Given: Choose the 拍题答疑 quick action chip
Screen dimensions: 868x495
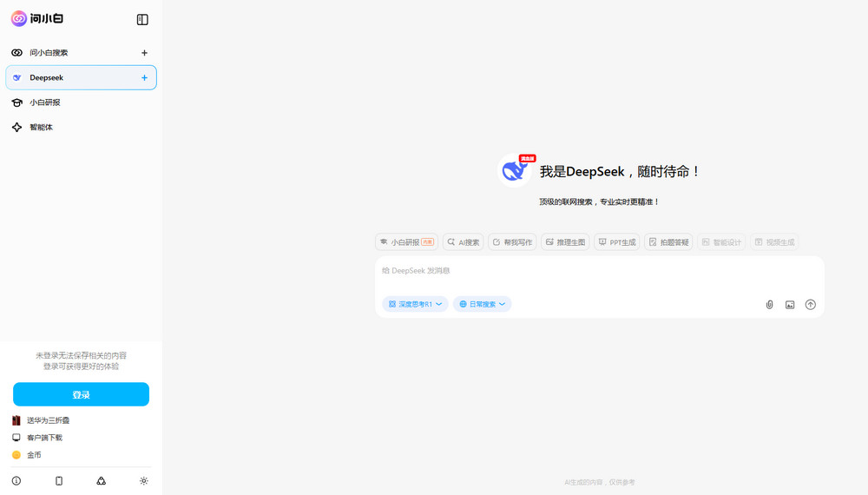Looking at the screenshot, I should (x=668, y=242).
